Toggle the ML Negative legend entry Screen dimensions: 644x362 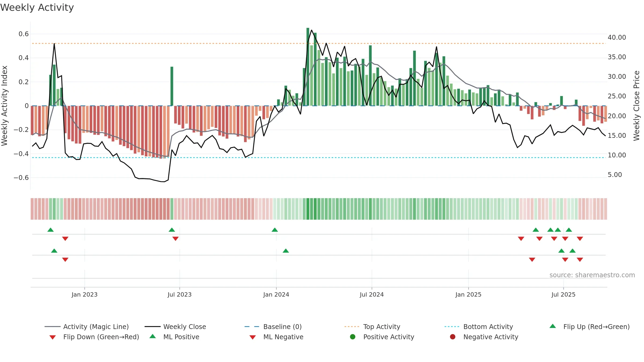click(276, 337)
